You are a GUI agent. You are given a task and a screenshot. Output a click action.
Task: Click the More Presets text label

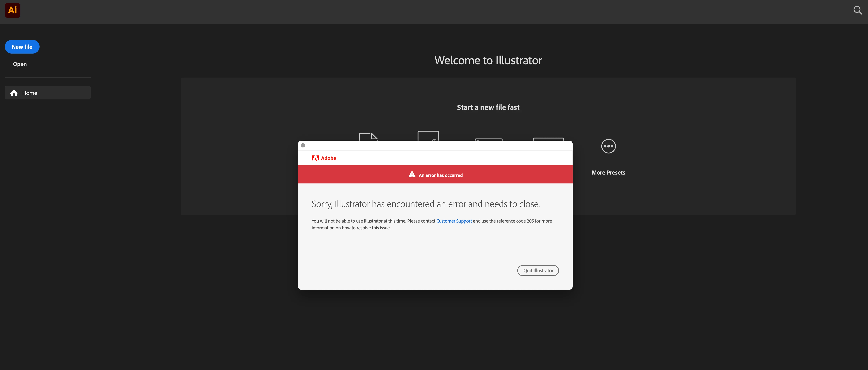click(x=608, y=172)
